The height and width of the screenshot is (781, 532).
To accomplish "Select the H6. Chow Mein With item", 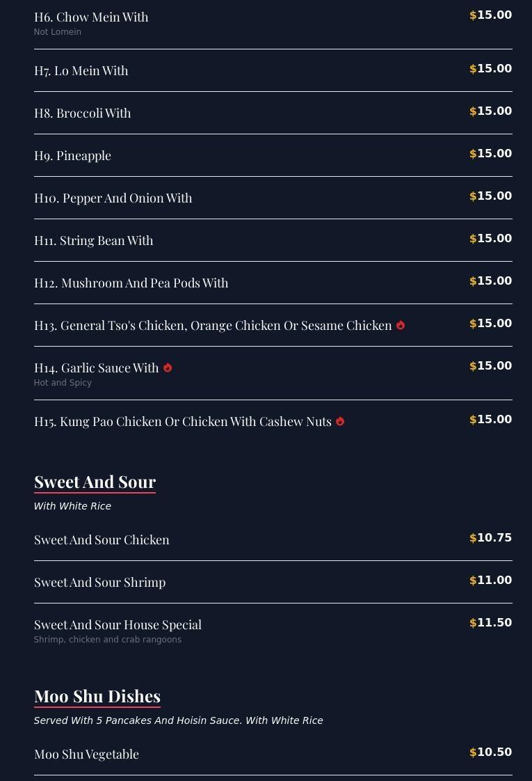I will coord(91,17).
